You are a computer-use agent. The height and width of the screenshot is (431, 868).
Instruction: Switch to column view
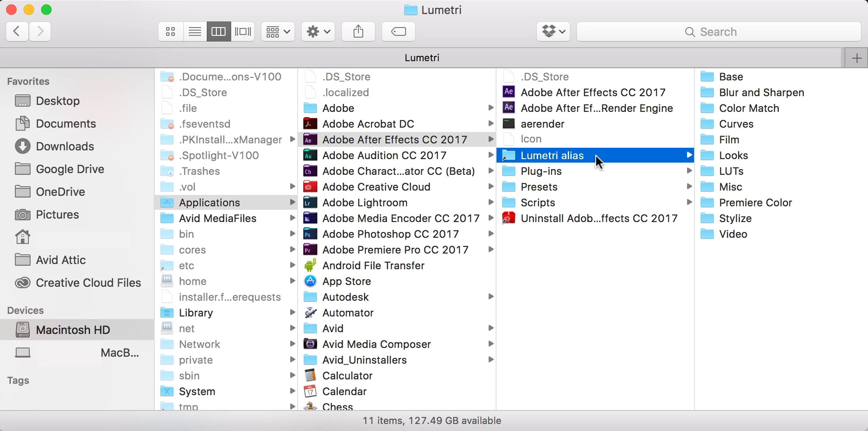pos(219,31)
